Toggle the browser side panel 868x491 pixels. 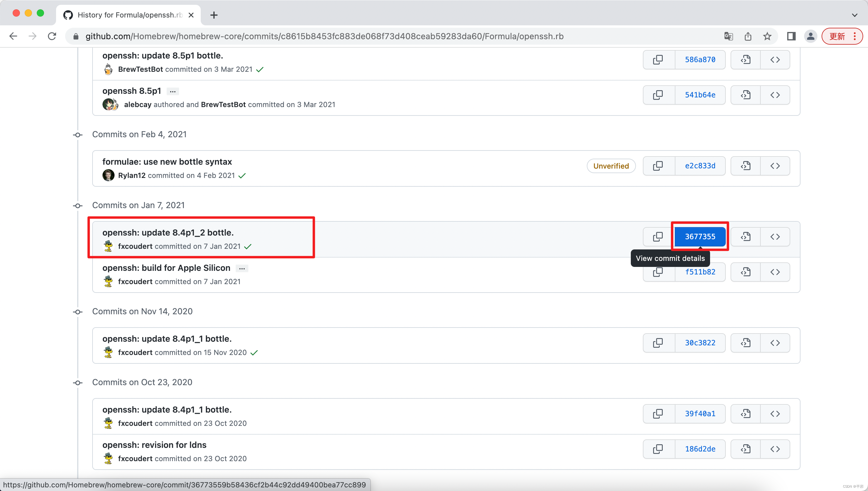(x=791, y=36)
